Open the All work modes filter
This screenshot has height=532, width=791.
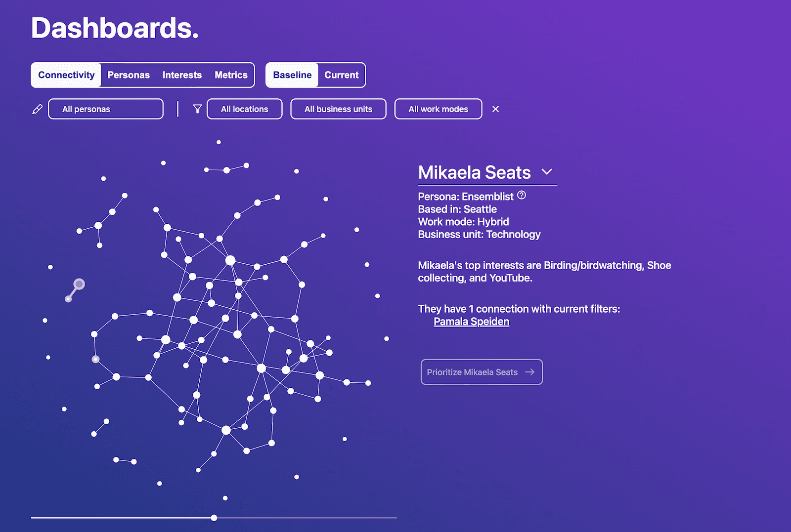438,109
